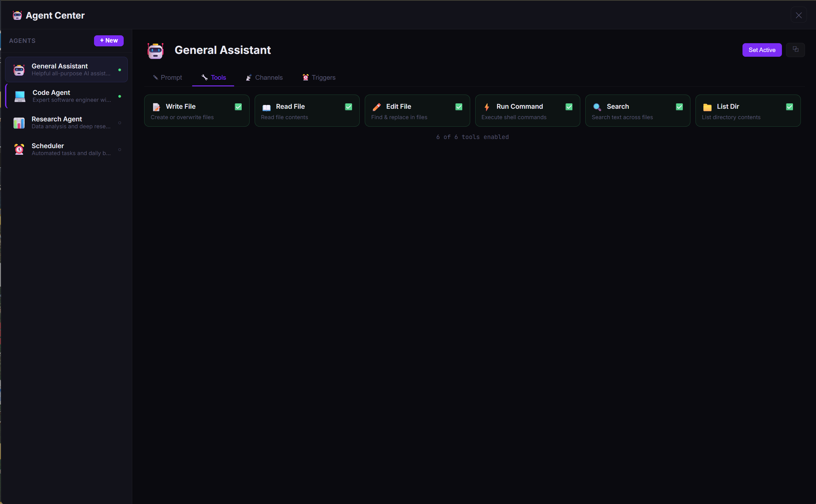This screenshot has height=504, width=816.
Task: Click the Code Agent laptop icon
Action: 19,96
